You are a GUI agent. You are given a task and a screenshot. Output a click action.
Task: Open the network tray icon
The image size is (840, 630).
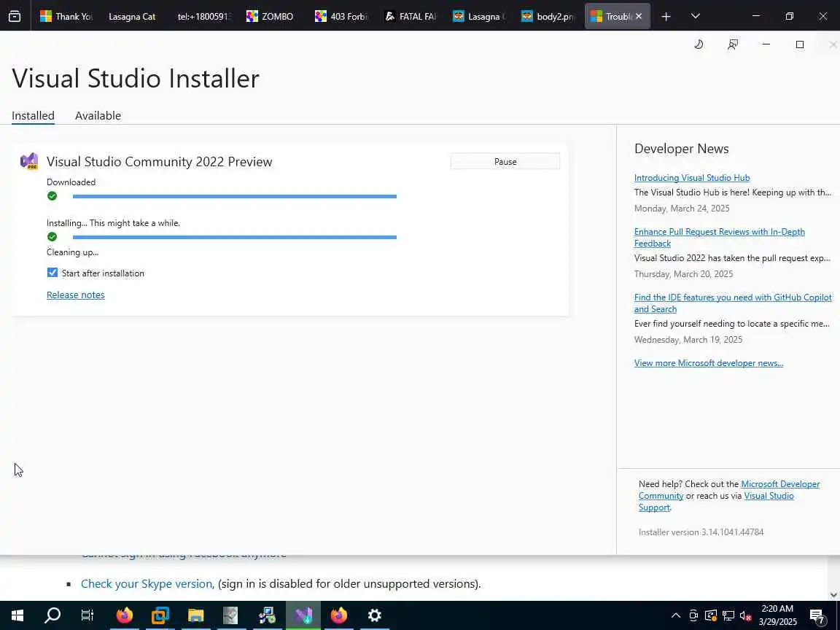point(728,615)
